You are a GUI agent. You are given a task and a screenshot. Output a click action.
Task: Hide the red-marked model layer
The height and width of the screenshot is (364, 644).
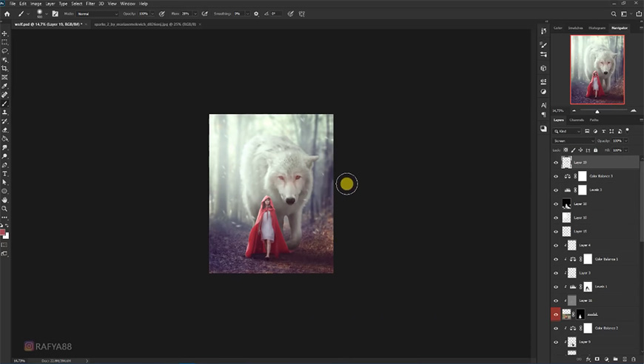[556, 314]
